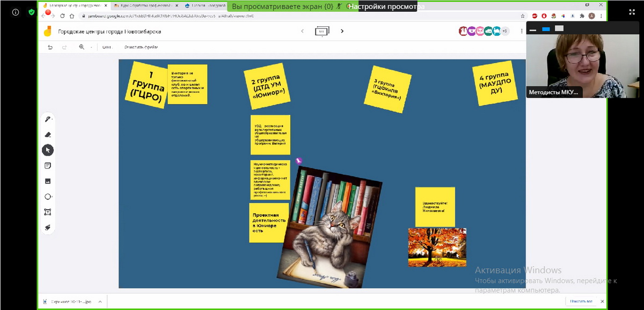644x310 pixels.
Task: Click the autumn tree image
Action: (x=437, y=247)
